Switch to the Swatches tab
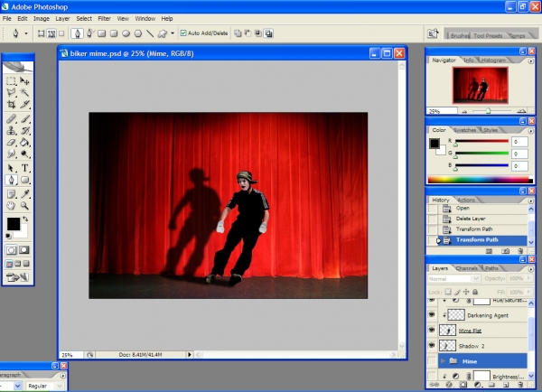 coord(465,130)
